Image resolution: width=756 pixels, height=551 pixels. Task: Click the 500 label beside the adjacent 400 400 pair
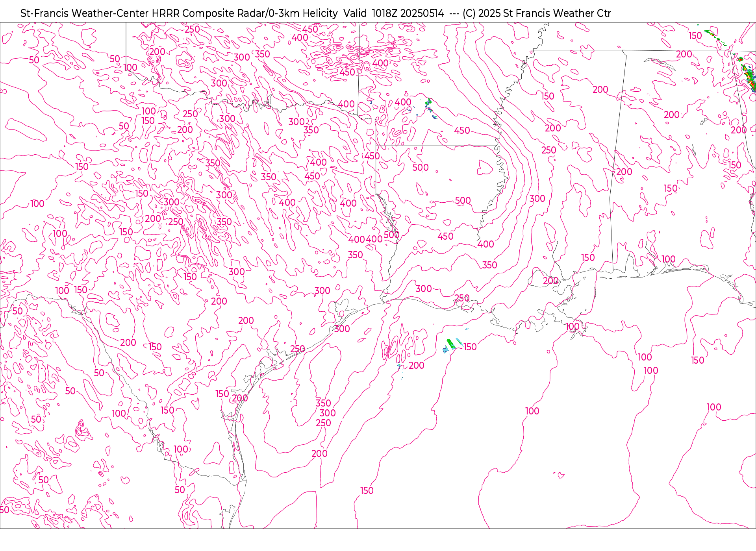pos(391,235)
